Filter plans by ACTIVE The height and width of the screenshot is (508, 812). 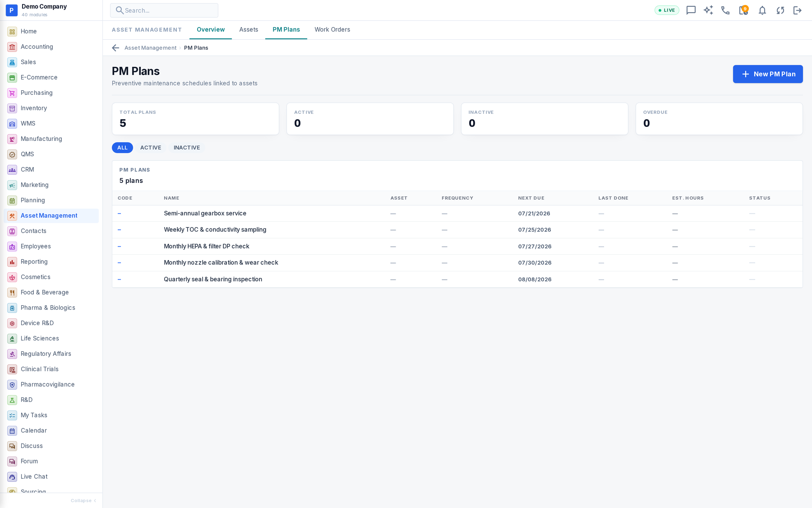(x=151, y=148)
